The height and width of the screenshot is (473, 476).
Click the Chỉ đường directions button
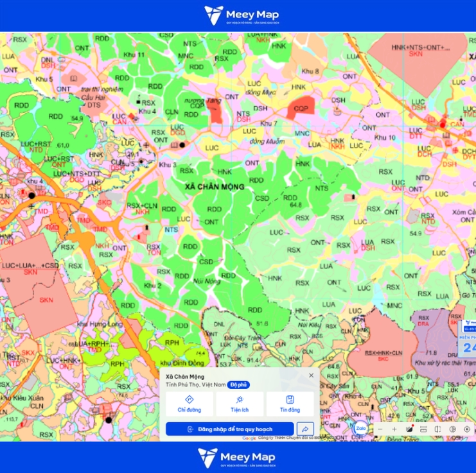tap(190, 404)
